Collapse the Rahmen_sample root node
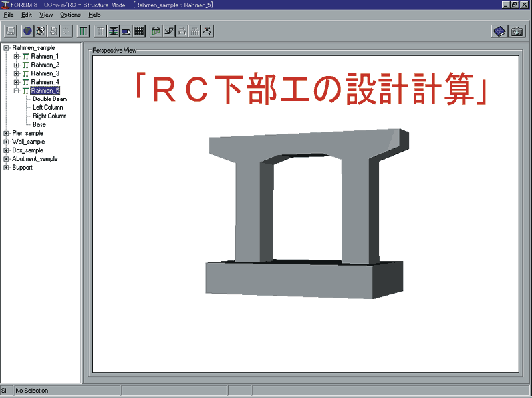Image resolution: width=532 pixels, height=398 pixels. click(x=6, y=48)
